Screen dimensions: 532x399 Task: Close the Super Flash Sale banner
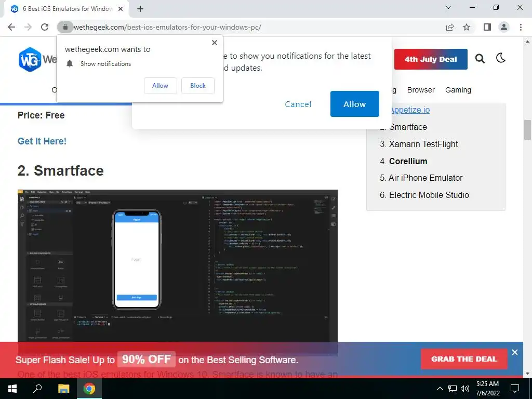point(515,352)
